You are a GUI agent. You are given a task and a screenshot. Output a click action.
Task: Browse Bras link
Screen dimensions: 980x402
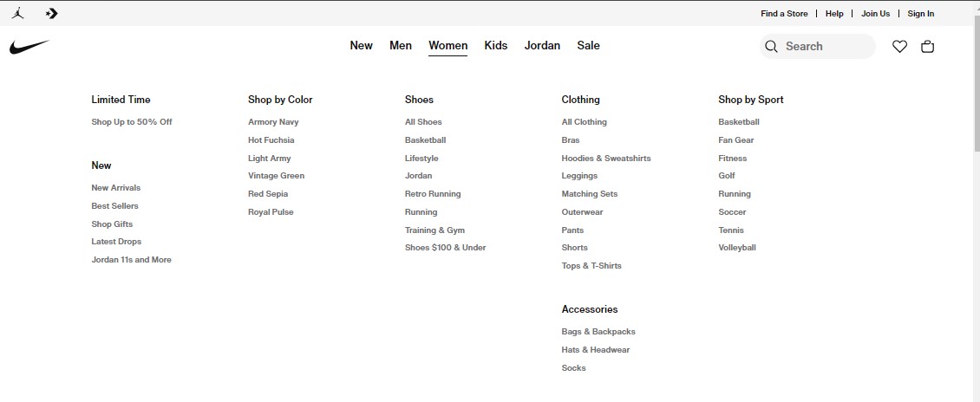pyautogui.click(x=570, y=139)
